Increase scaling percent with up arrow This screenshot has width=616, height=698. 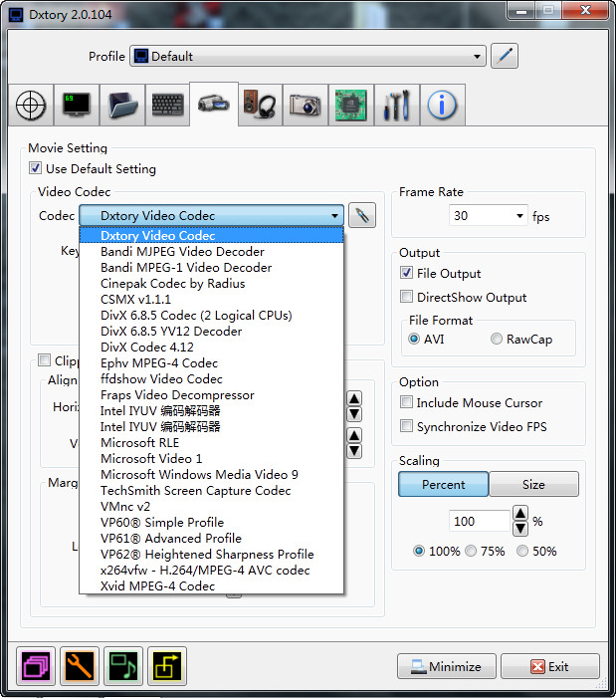coord(520,514)
